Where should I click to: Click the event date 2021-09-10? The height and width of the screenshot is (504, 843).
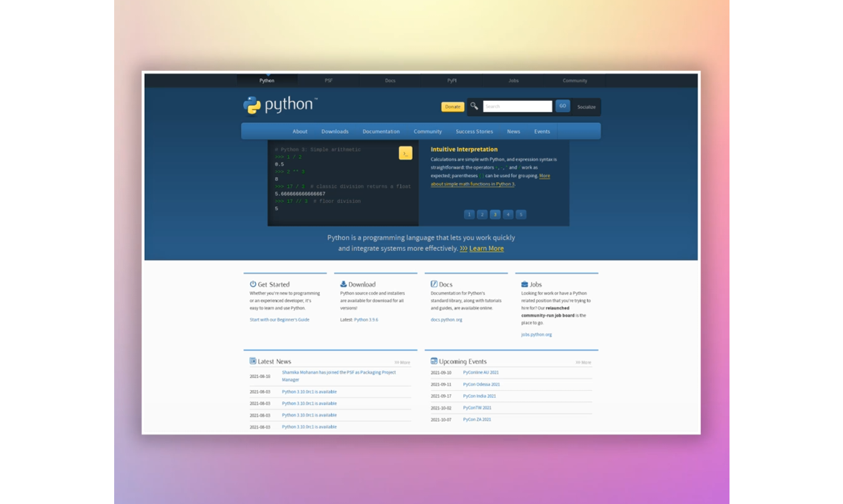(441, 373)
